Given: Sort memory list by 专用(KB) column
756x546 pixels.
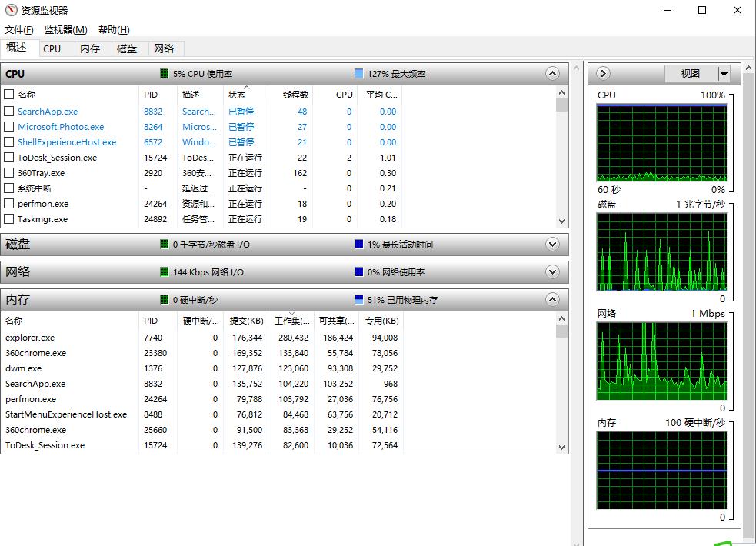Looking at the screenshot, I should tap(382, 321).
